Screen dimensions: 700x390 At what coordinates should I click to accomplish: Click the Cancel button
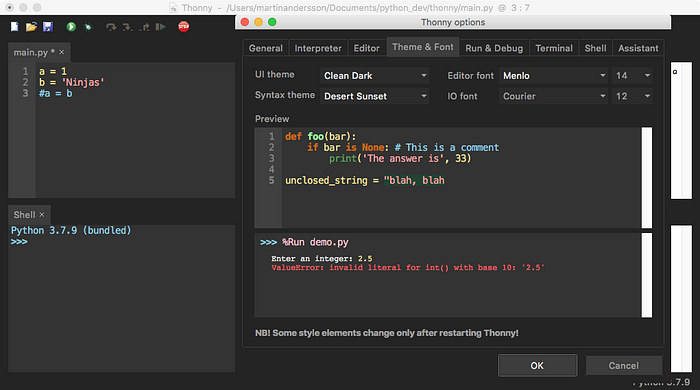pos(623,365)
